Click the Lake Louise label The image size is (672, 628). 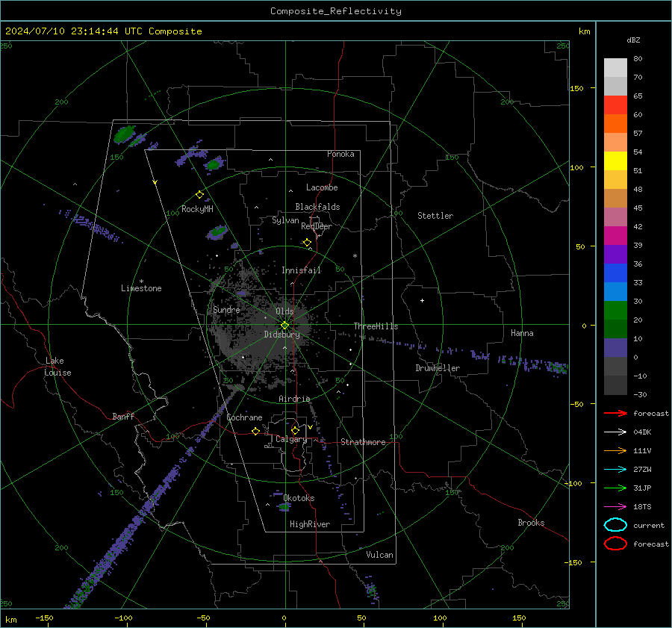tap(57, 367)
